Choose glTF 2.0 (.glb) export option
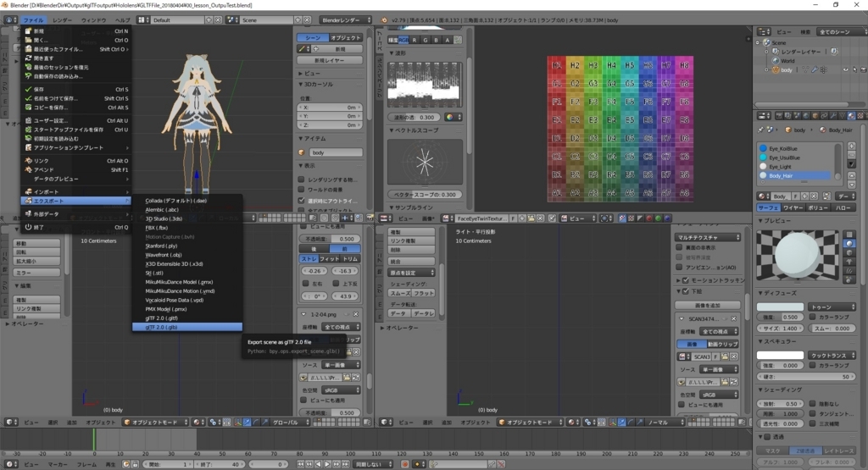Image resolution: width=868 pixels, height=470 pixels. click(187, 327)
